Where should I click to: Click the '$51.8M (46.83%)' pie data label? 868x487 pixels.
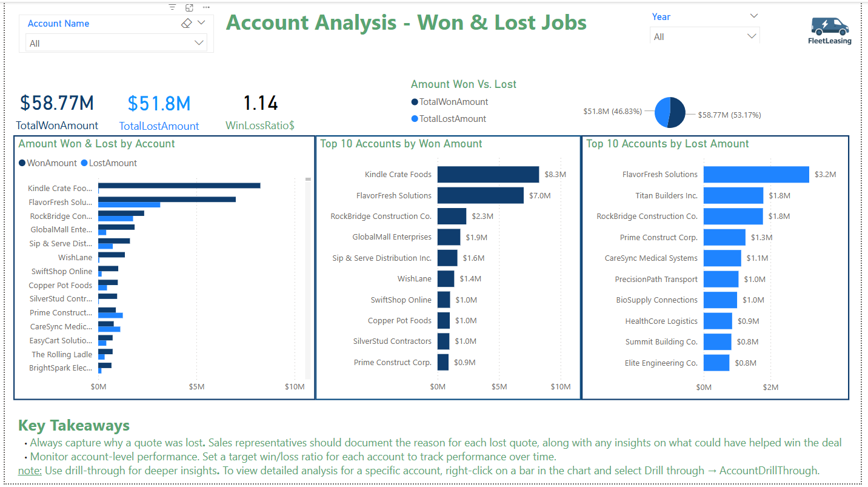[613, 112]
